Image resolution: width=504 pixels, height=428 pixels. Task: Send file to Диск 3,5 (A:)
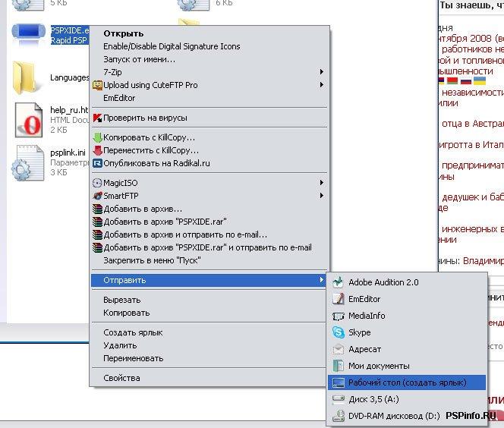(x=373, y=399)
